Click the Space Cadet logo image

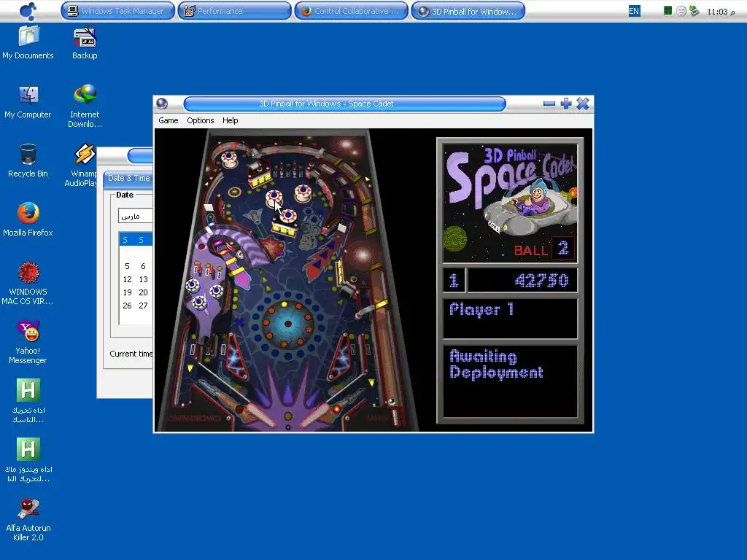pos(510,203)
